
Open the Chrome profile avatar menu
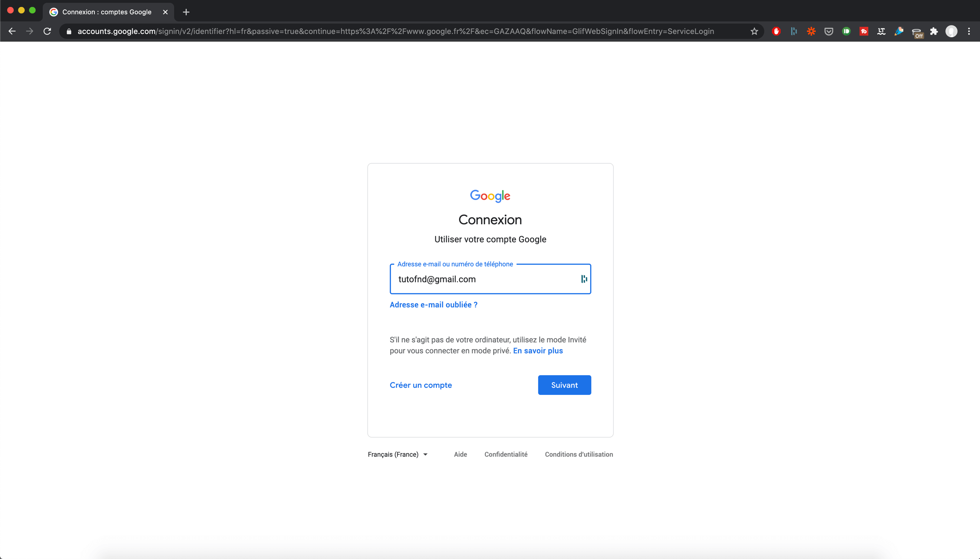coord(951,31)
